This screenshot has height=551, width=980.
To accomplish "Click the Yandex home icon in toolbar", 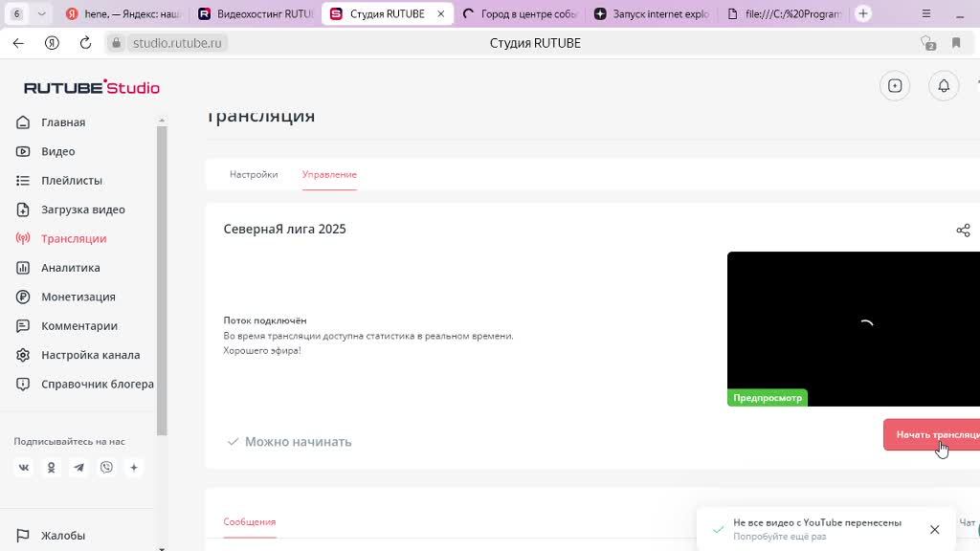I will tap(52, 43).
